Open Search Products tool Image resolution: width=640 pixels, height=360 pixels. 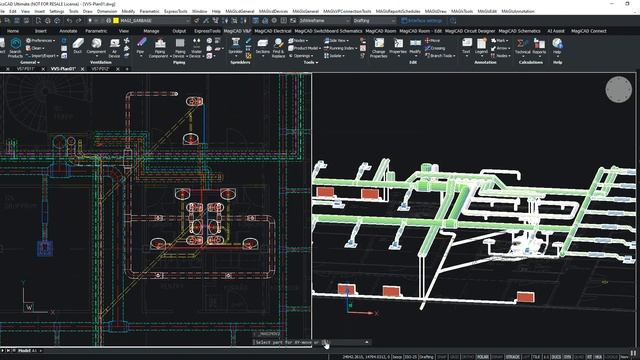(15, 47)
